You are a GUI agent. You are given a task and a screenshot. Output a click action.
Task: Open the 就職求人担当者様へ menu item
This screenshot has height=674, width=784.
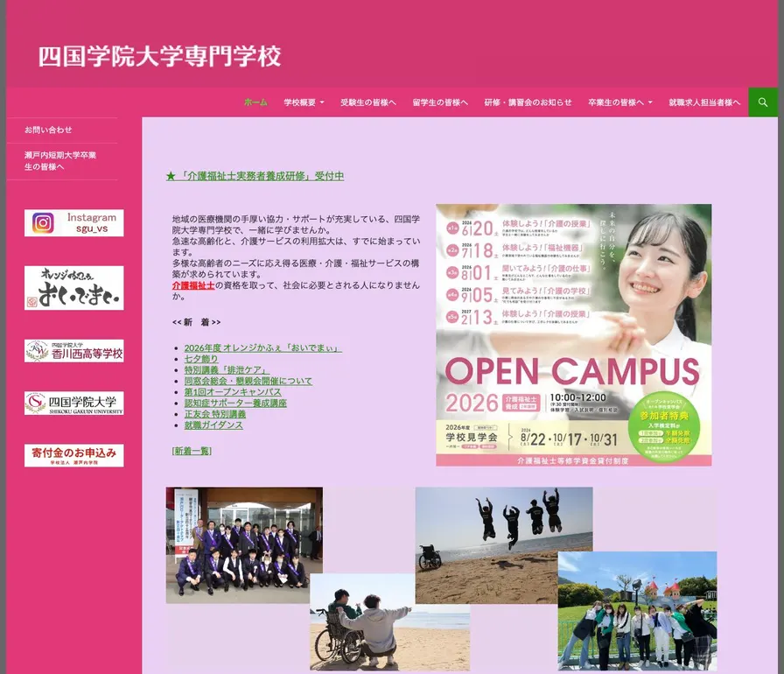pos(704,102)
